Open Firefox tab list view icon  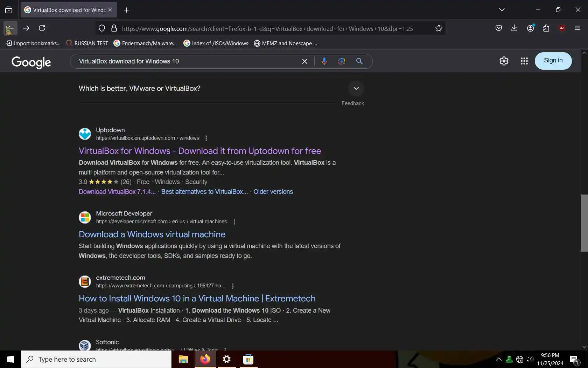(9, 10)
